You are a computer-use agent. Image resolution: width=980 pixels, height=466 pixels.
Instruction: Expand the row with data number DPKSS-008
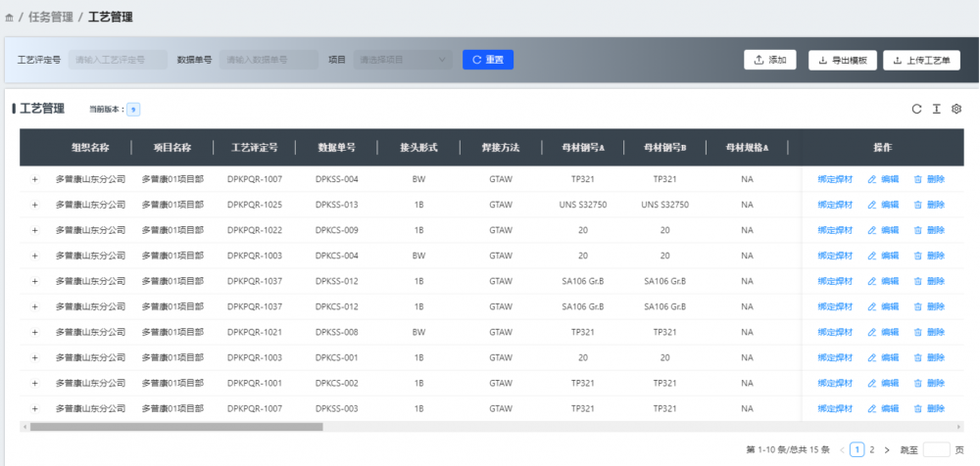coord(34,332)
